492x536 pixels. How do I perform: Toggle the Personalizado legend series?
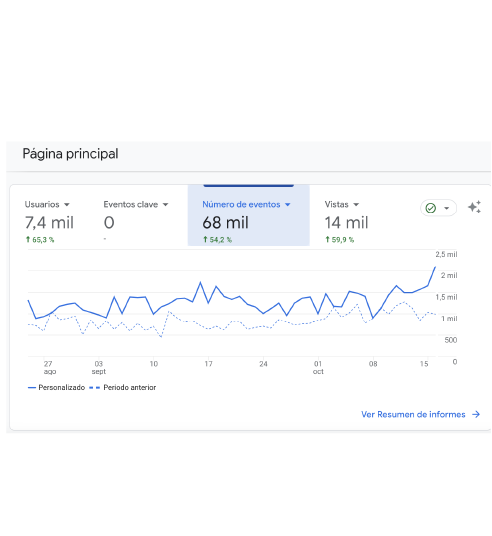56,388
